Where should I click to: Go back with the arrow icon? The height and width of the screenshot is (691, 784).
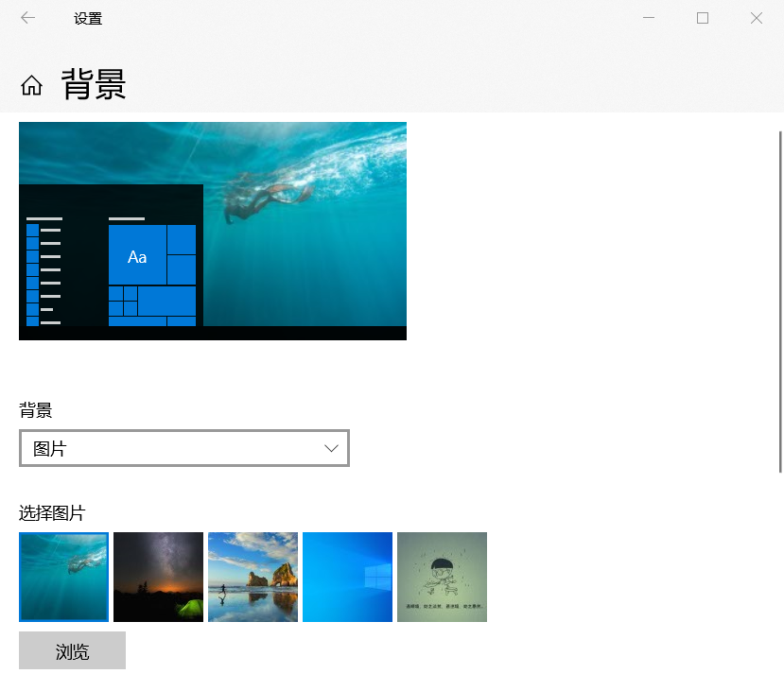click(x=28, y=18)
